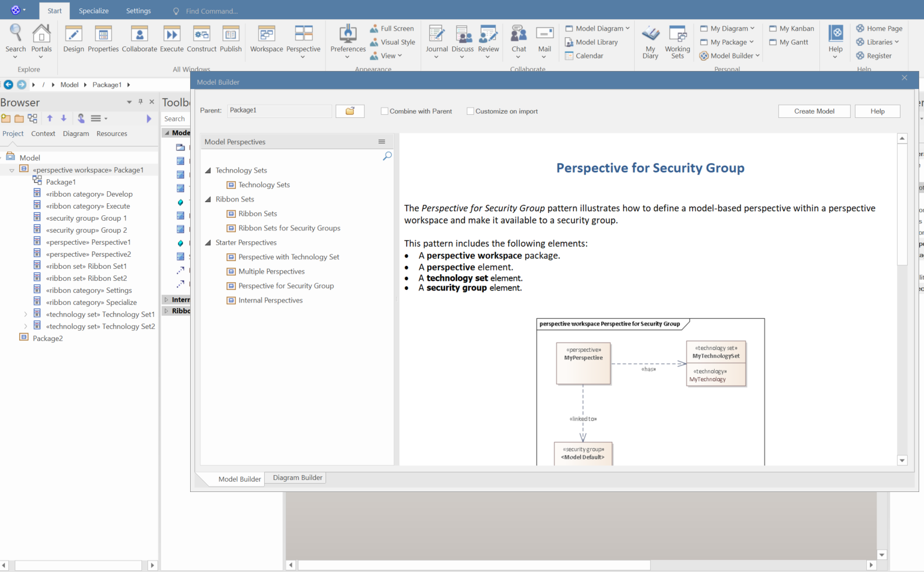This screenshot has height=572, width=924.
Task: Open the Resources tab in Browser
Action: (112, 134)
